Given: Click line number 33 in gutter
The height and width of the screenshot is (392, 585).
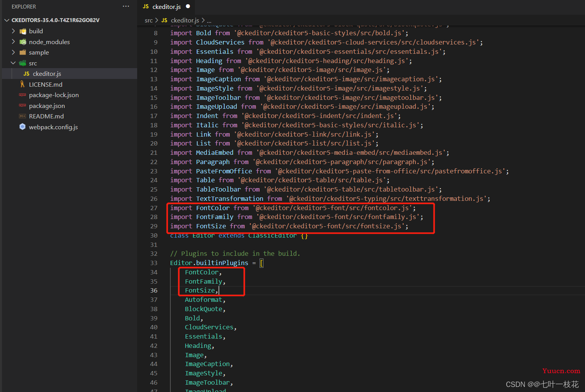Looking at the screenshot, I should tap(154, 263).
